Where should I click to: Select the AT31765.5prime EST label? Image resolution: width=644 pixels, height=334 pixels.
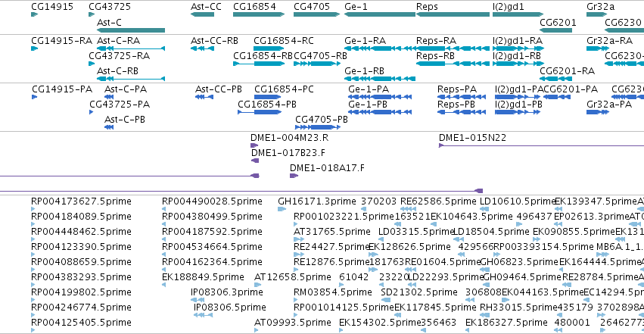332,232
